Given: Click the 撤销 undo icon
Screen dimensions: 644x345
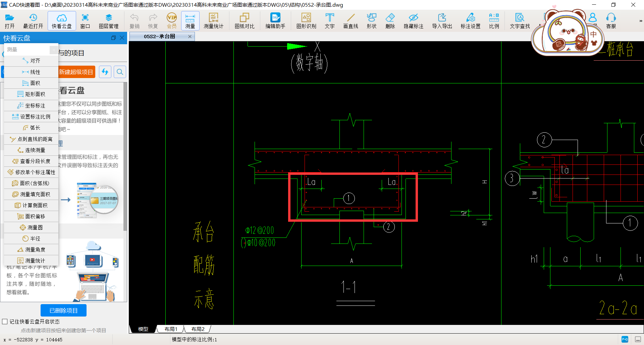Looking at the screenshot, I should pyautogui.click(x=135, y=21).
